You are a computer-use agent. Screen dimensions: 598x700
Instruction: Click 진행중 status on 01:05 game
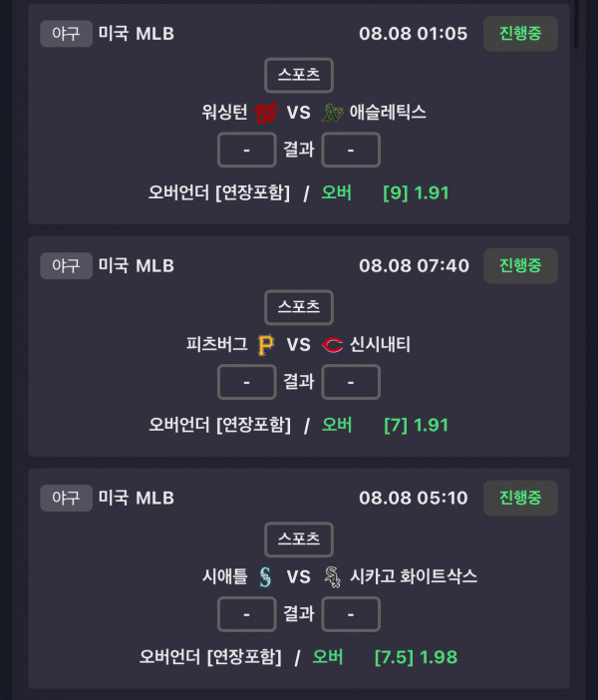[x=520, y=34]
